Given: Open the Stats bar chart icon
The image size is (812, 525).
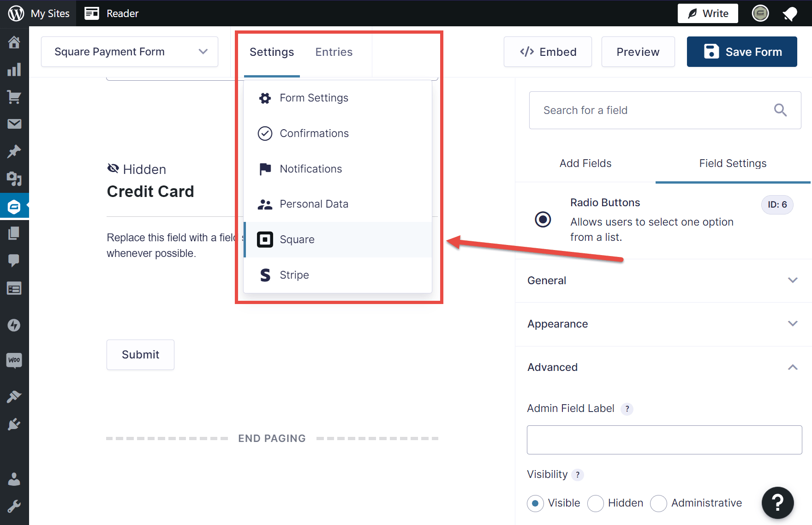Looking at the screenshot, I should click(x=14, y=70).
